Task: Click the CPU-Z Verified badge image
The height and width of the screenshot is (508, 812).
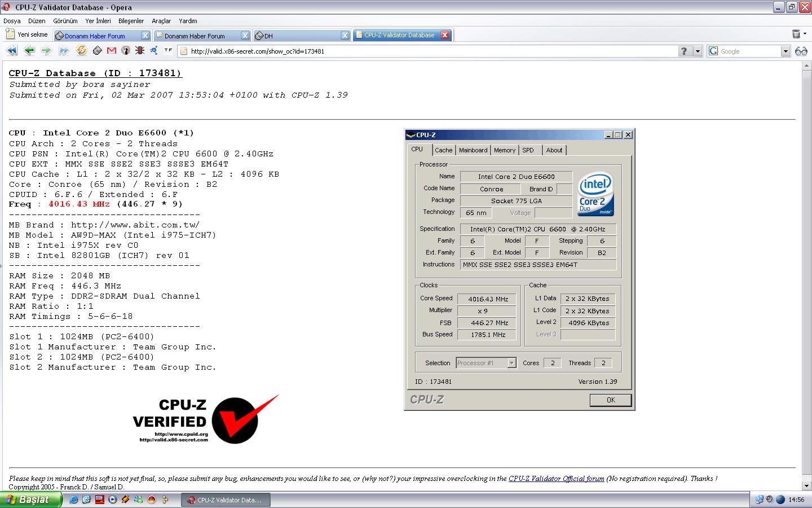Action: pyautogui.click(x=206, y=419)
